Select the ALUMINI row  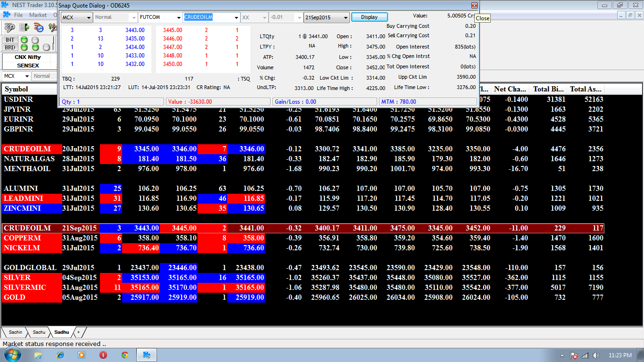pos(303,189)
